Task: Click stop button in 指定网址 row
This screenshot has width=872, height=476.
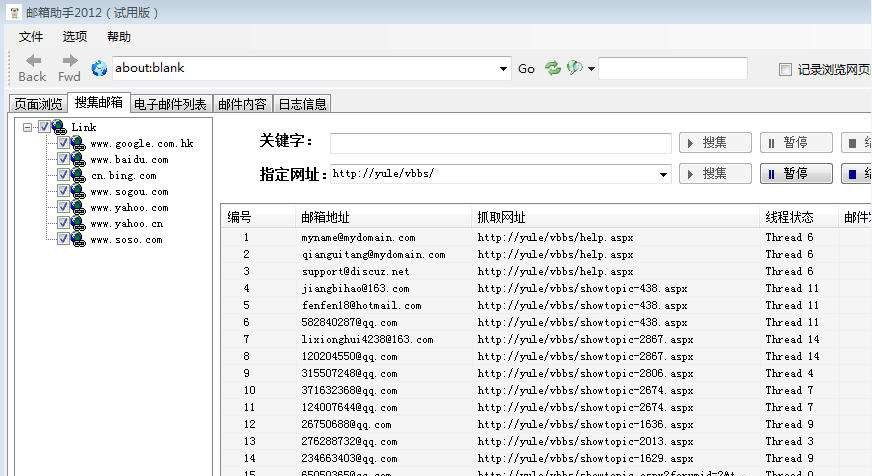Action: point(856,173)
